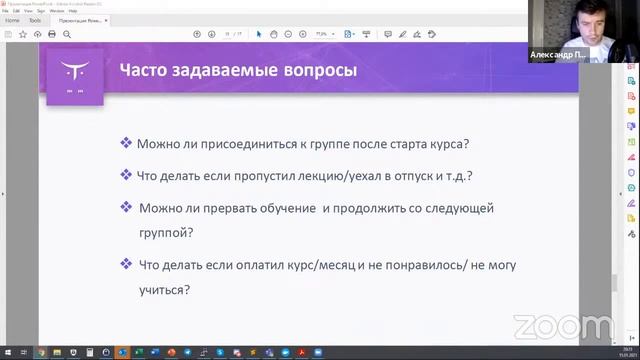Open the Windows Start menu
Screen dimensions: 640x360
coord(8,352)
